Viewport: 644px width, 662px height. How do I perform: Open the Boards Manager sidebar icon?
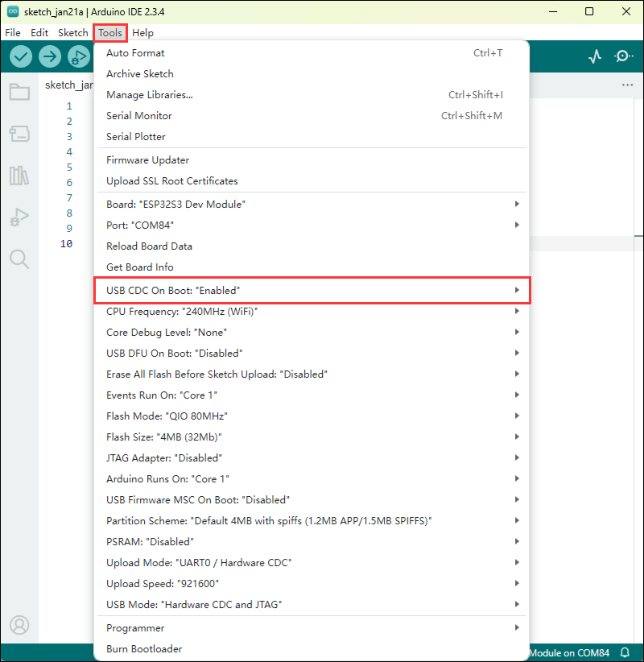click(x=19, y=133)
